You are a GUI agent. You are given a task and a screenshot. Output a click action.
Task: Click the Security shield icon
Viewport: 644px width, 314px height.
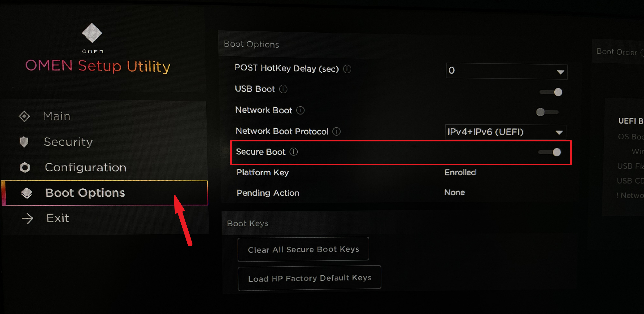(24, 142)
